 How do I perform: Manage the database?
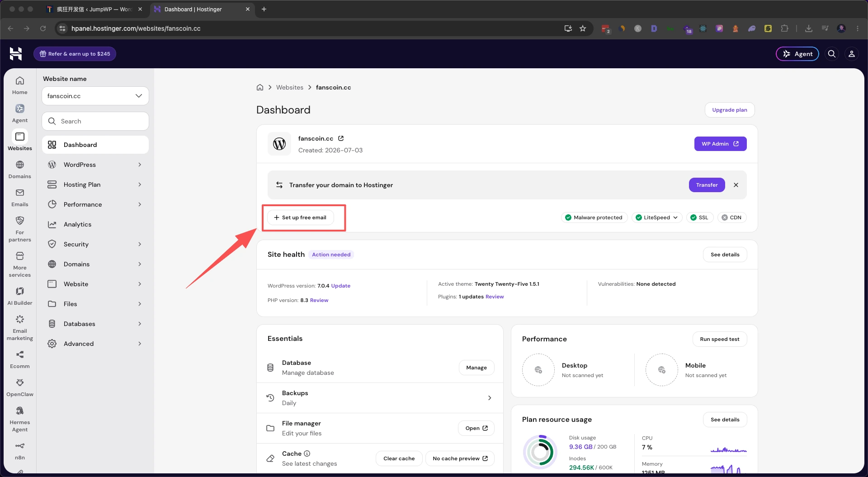[x=476, y=368]
